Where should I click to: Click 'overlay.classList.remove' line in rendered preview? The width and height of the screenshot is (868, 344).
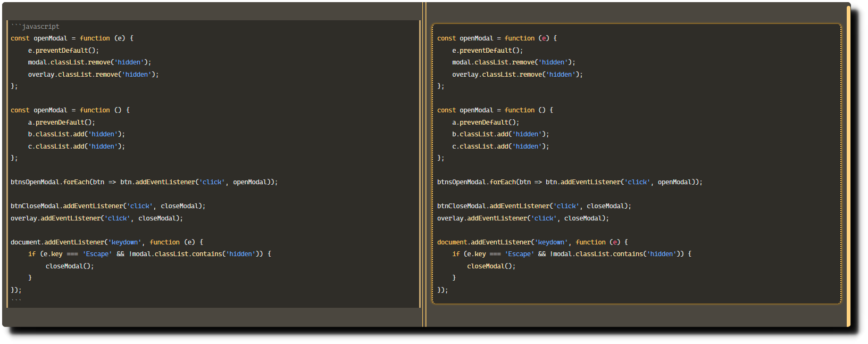coord(518,75)
